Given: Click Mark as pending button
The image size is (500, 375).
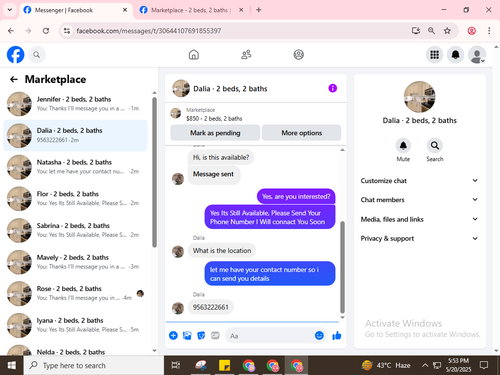Looking at the screenshot, I should (215, 133).
